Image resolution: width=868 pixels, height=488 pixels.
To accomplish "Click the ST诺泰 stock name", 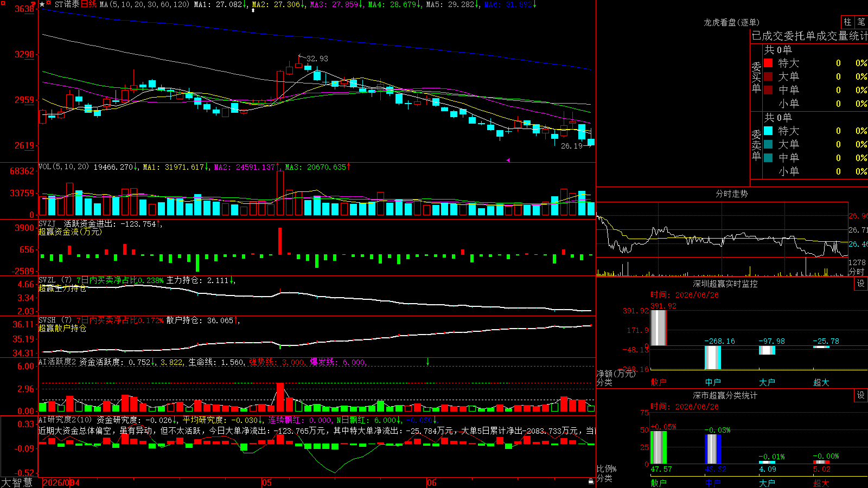I will click(x=67, y=4).
